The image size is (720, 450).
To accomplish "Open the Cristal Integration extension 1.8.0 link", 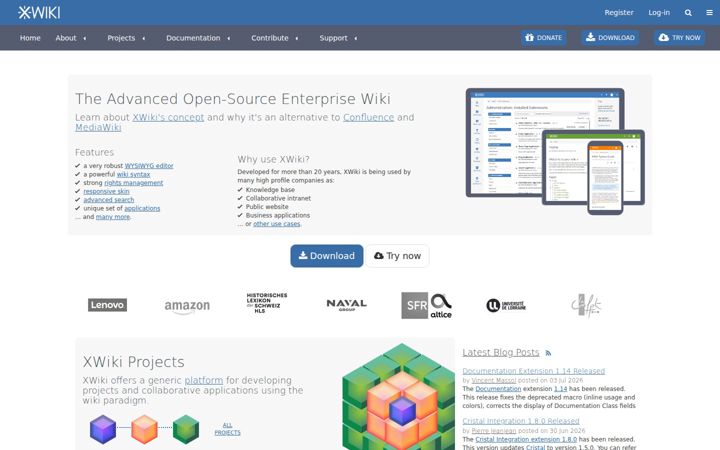I will coord(526,439).
